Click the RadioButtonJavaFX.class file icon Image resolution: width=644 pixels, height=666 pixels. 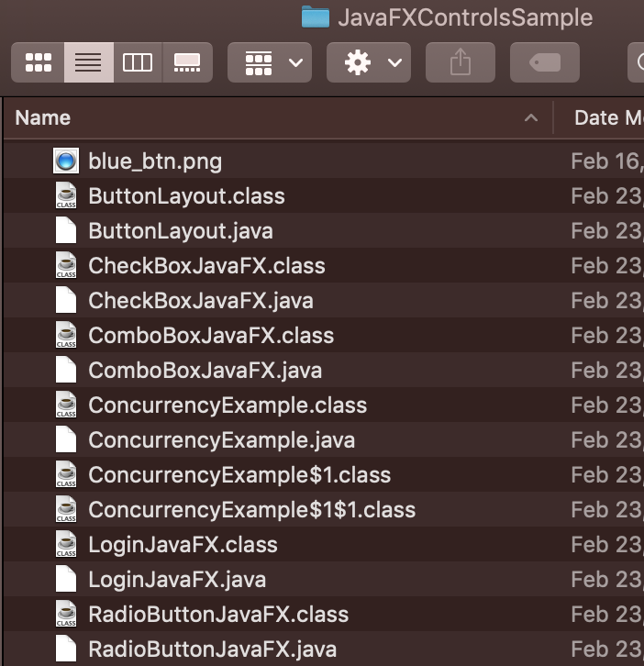pyautogui.click(x=66, y=614)
